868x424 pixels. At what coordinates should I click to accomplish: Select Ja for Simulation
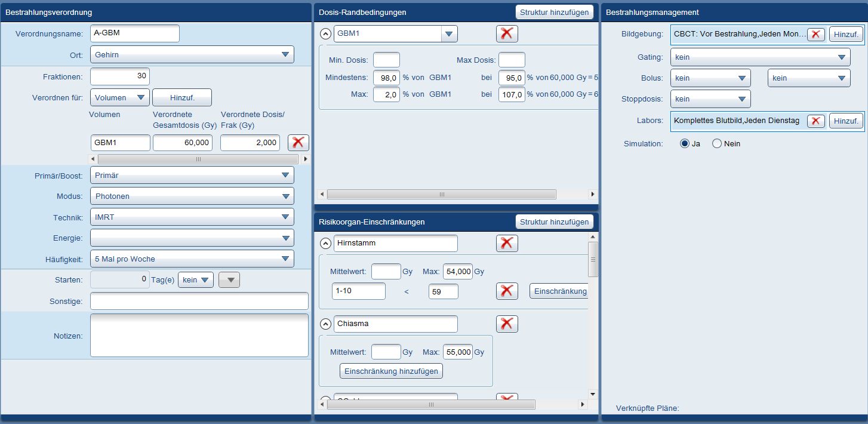685,144
